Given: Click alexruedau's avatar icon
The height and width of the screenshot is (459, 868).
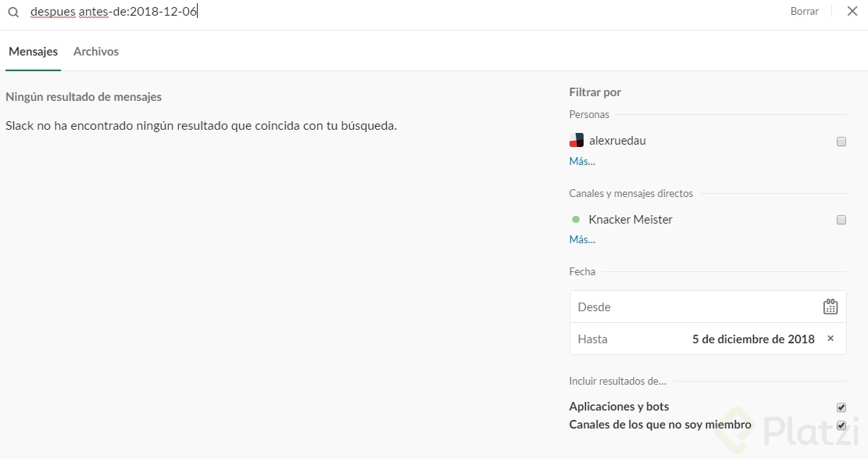Looking at the screenshot, I should (x=577, y=141).
